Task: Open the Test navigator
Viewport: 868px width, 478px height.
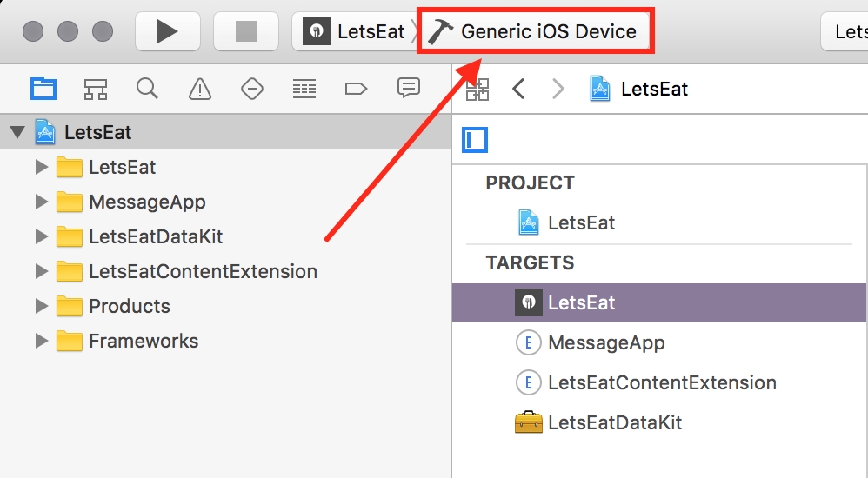Action: pyautogui.click(x=251, y=89)
